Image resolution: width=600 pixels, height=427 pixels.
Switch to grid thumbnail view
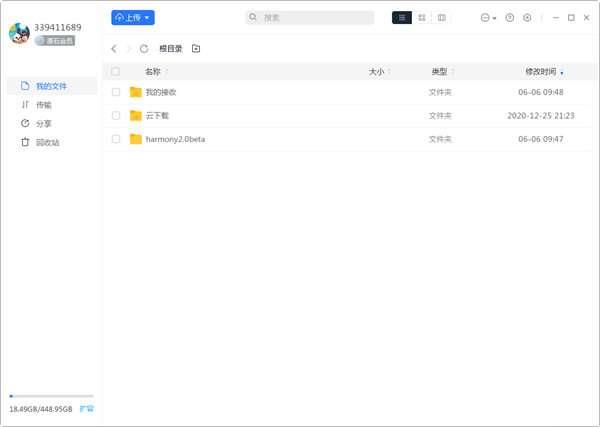point(422,18)
